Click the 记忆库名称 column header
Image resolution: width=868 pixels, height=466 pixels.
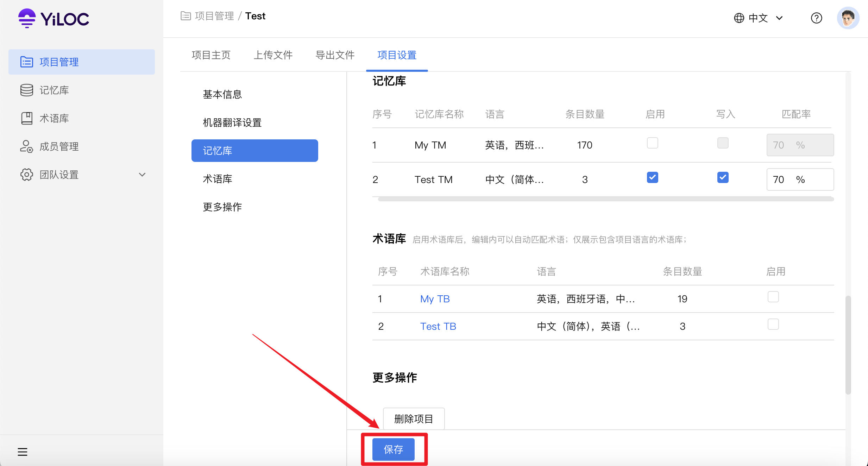pos(439,114)
